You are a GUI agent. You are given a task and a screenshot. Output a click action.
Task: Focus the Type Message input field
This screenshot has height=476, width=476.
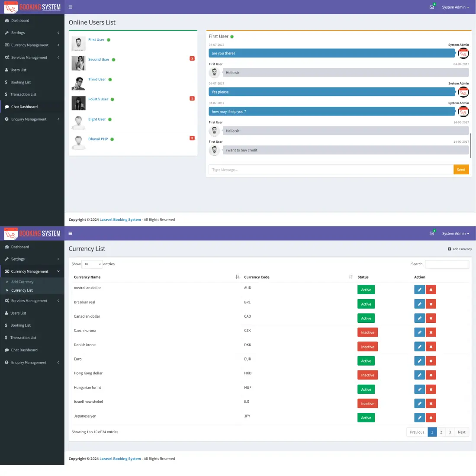331,170
